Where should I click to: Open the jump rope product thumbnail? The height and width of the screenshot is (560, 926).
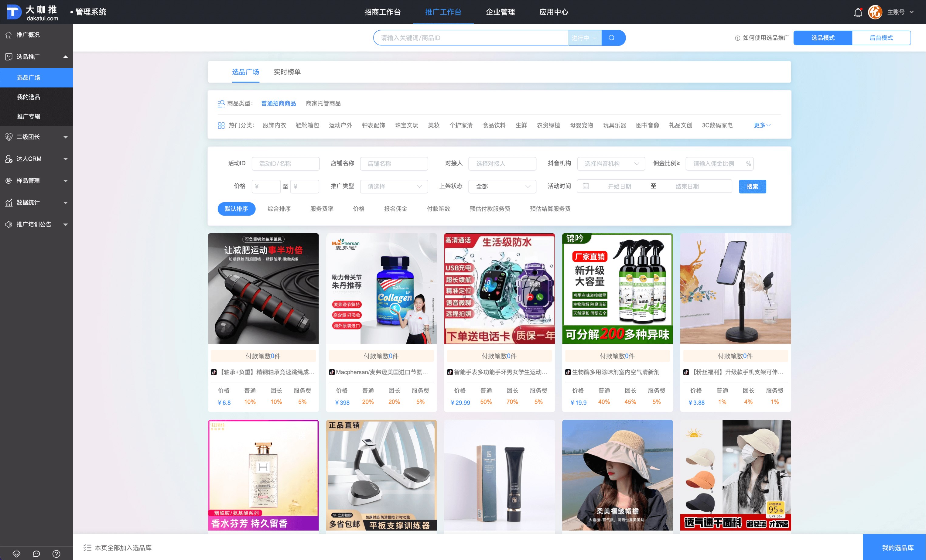click(263, 288)
